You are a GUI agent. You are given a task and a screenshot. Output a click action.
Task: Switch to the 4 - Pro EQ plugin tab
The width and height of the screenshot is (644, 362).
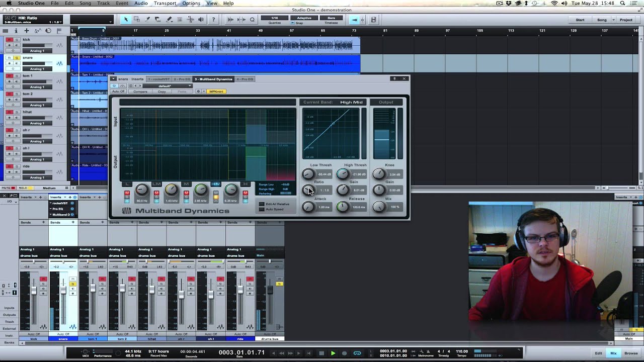245,79
